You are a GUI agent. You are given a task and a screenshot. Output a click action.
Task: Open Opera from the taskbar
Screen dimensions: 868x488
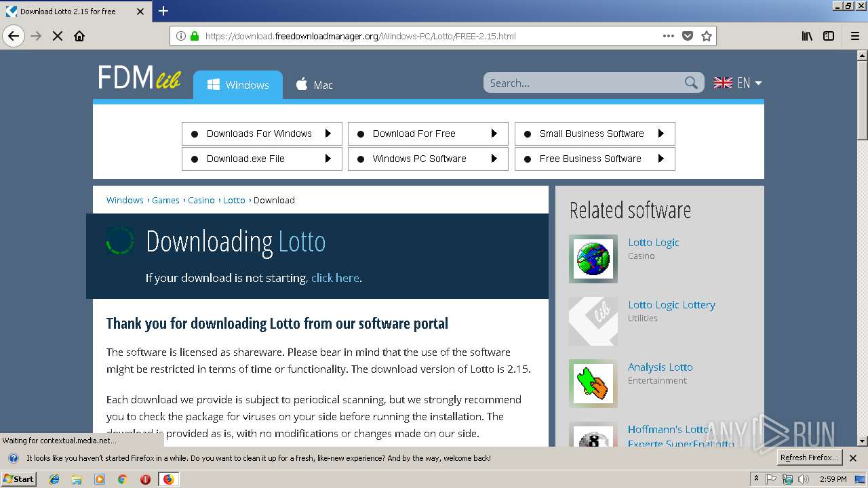click(145, 479)
